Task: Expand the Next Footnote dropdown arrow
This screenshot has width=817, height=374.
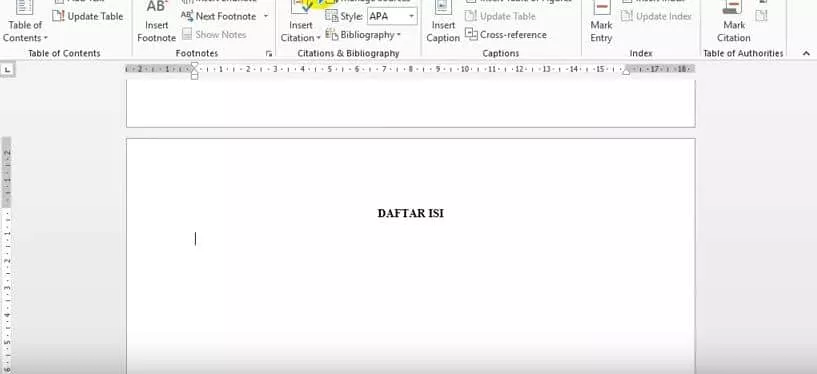Action: click(265, 16)
